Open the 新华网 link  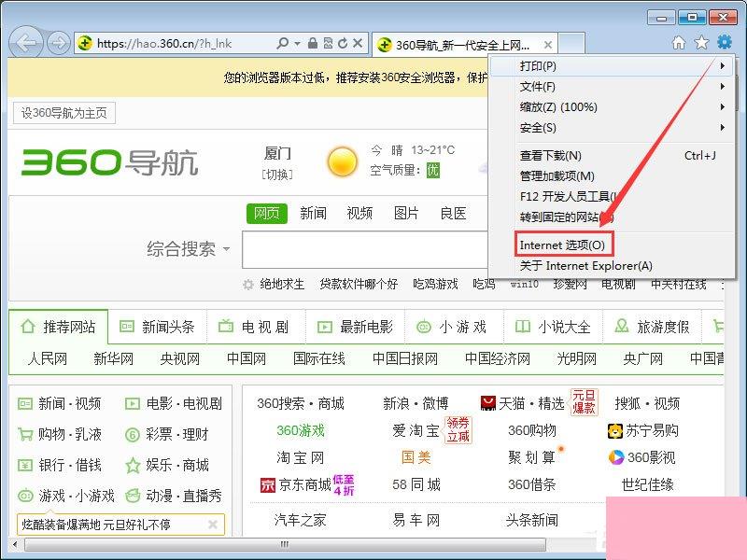[x=113, y=358]
